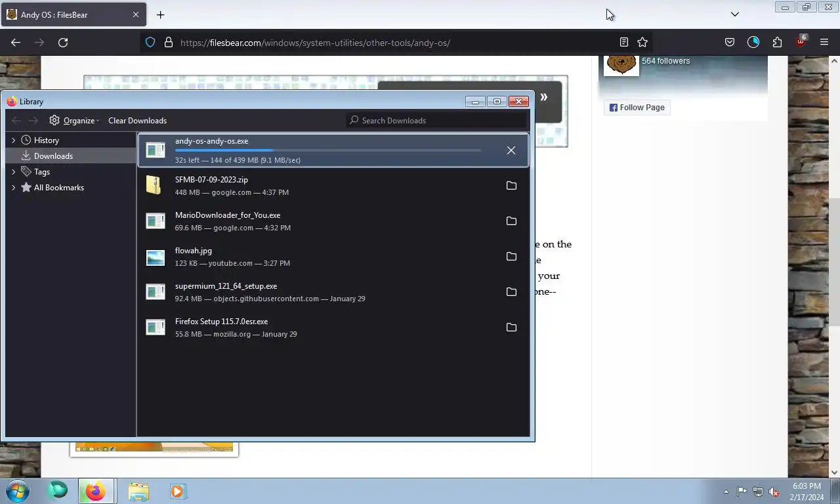The image size is (840, 504).
Task: Click the flowah.jpg image file icon
Action: click(156, 257)
